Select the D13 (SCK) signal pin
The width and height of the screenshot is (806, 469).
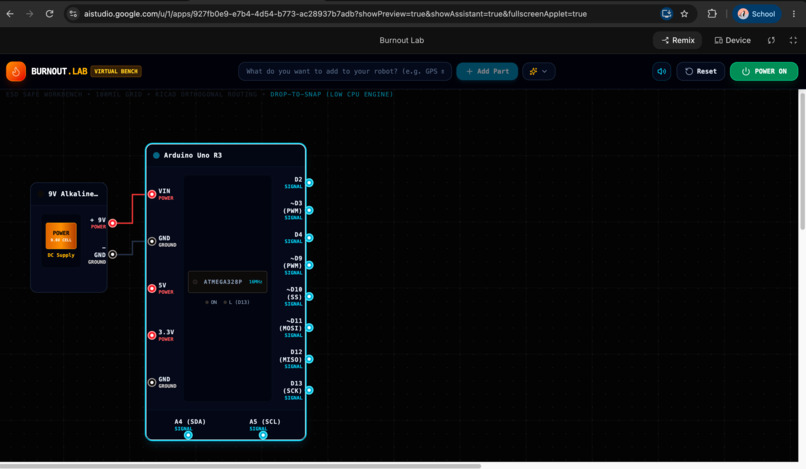pos(309,390)
